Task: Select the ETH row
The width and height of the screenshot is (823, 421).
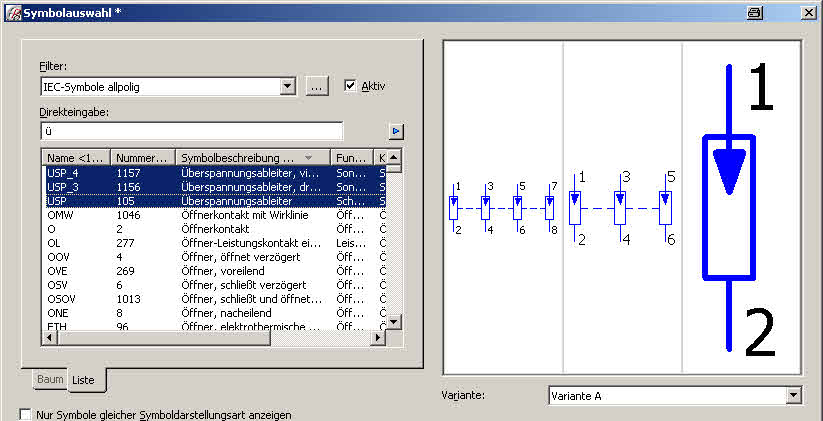Action: [214, 325]
